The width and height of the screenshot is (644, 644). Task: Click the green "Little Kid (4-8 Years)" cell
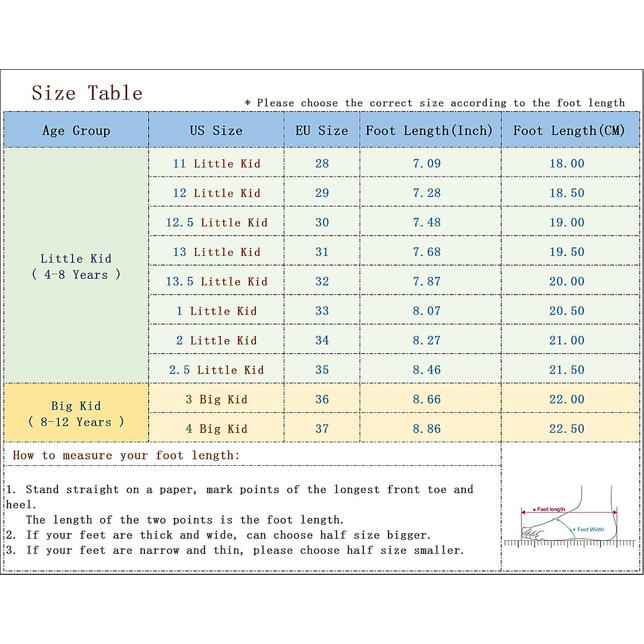(76, 267)
